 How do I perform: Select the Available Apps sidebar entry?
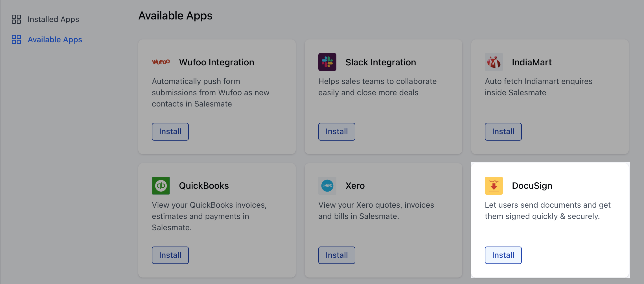55,39
